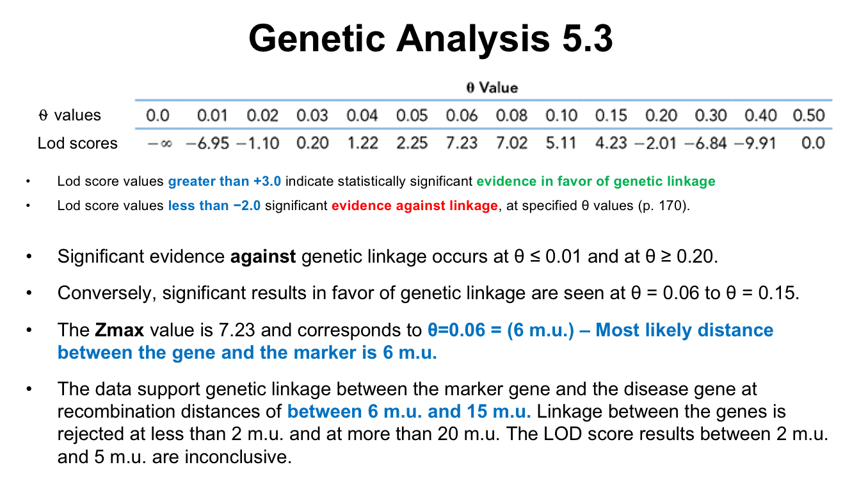Click the bold word 'against' in first bullet
Viewport: 868px width, 483px height.
click(x=263, y=257)
